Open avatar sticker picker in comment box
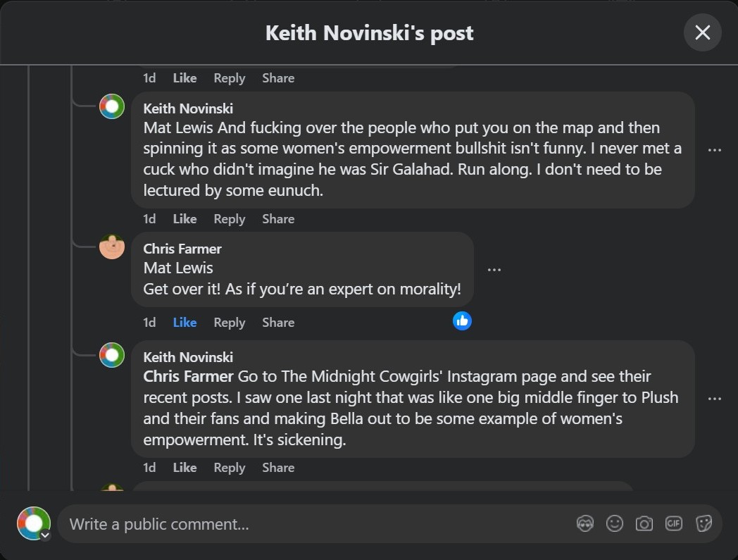The image size is (738, 560). 585,524
